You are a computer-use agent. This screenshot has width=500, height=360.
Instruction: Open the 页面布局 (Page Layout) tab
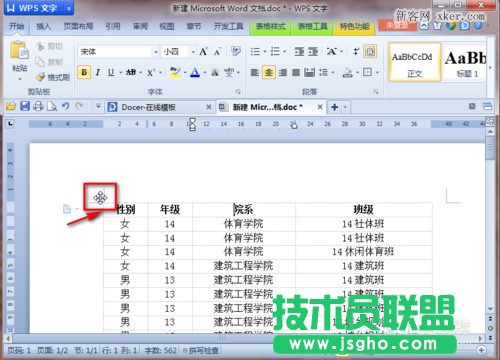[x=78, y=26]
